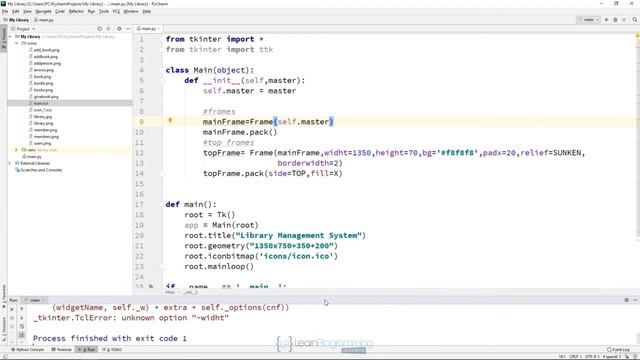The height and width of the screenshot is (360, 640).
Task: Click the grayed stop icon in the top toolbar
Action: click(624, 20)
